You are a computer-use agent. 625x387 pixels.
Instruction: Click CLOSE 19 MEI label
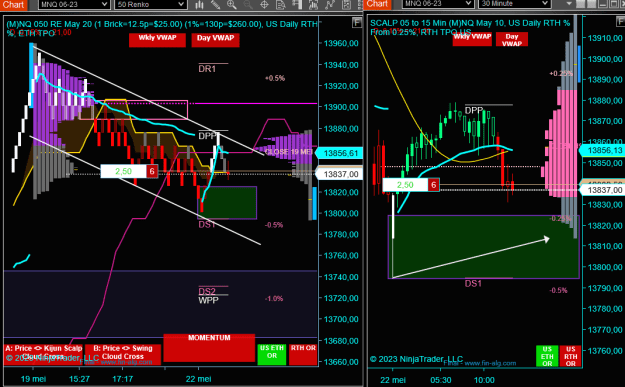pos(289,152)
